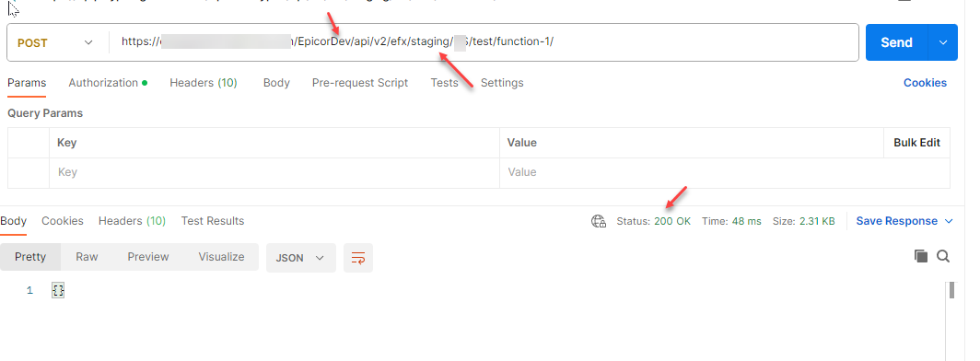Copy response using the copy icon

tap(921, 256)
